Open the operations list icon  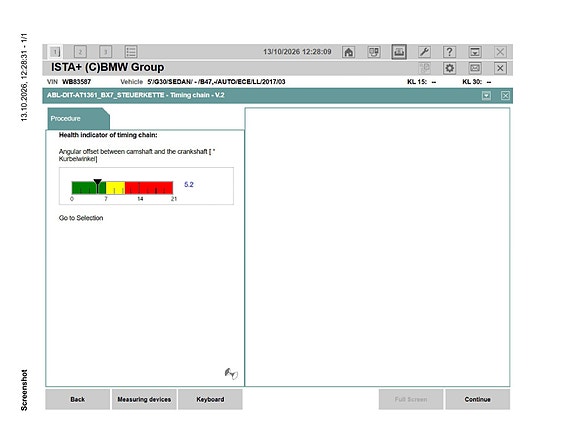pos(131,52)
